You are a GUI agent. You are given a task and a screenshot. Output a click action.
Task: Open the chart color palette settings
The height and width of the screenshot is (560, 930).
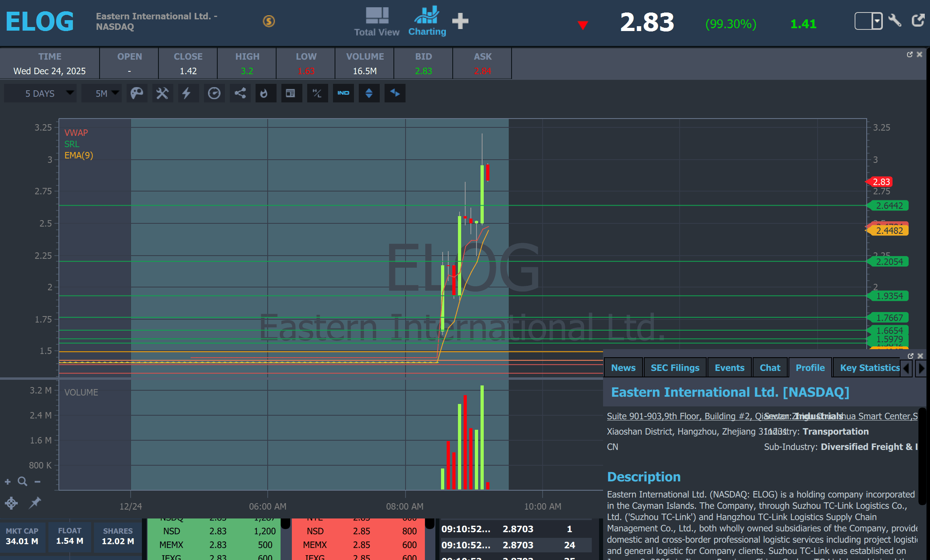(137, 94)
